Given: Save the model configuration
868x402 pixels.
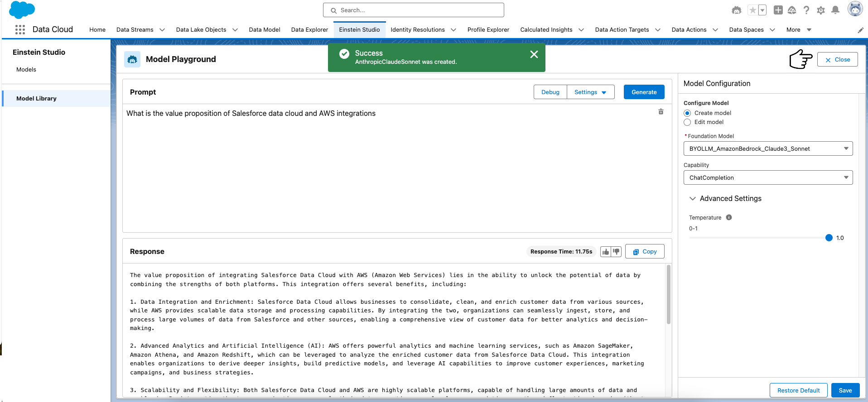Looking at the screenshot, I should pos(845,390).
